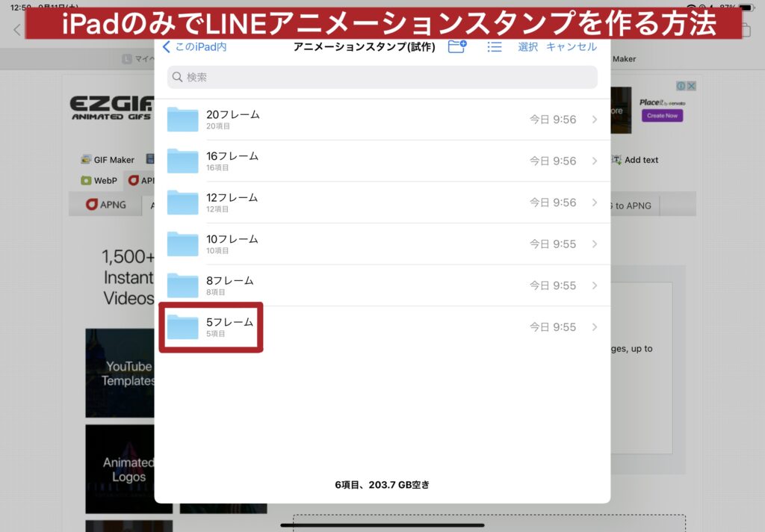Tap the battery indicator in status bar

coord(747,7)
